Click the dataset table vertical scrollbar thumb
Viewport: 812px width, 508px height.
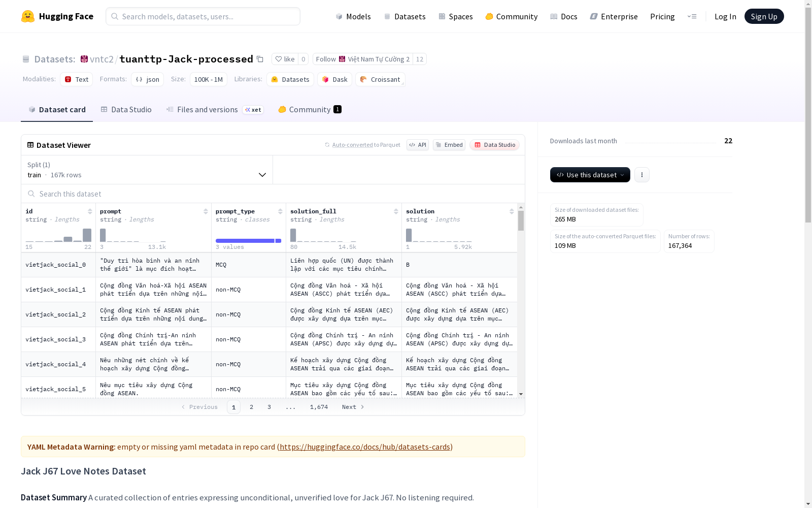point(521,220)
